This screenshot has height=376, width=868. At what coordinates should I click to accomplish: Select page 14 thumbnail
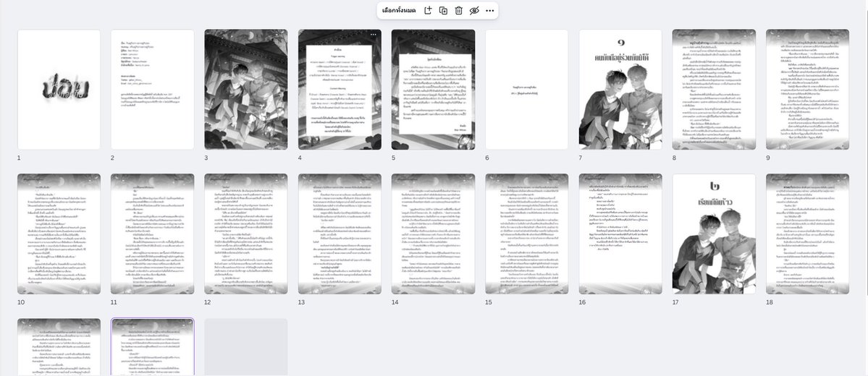point(433,234)
